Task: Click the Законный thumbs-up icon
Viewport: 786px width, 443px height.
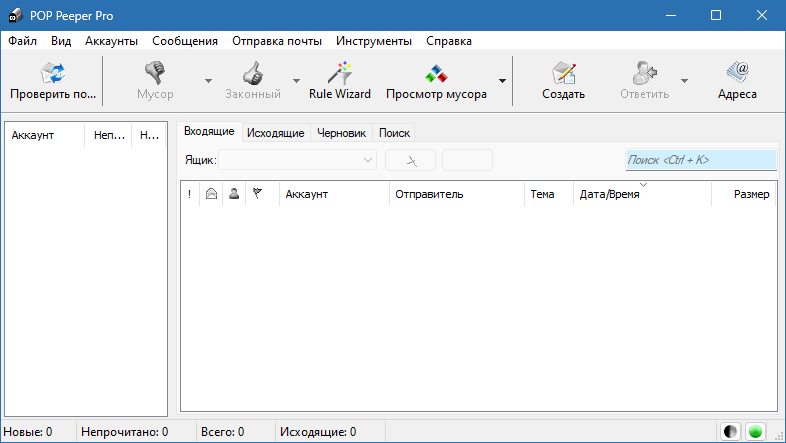Action: pyautogui.click(x=253, y=73)
